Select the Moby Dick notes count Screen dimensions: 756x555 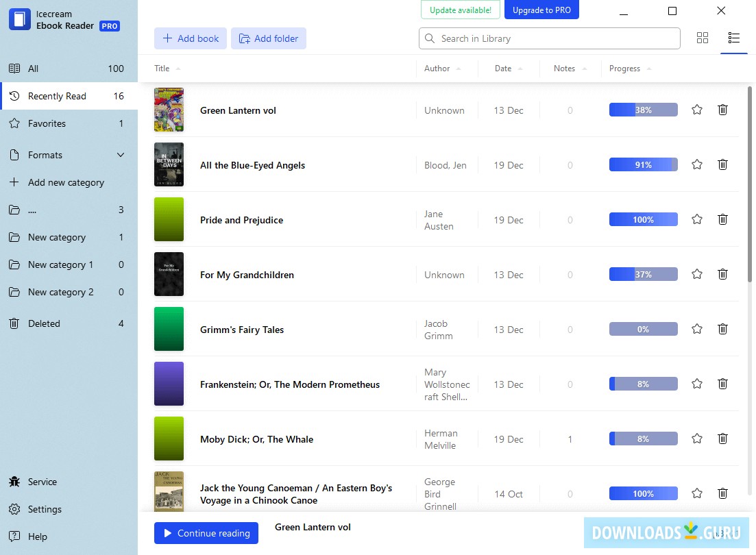click(x=570, y=439)
